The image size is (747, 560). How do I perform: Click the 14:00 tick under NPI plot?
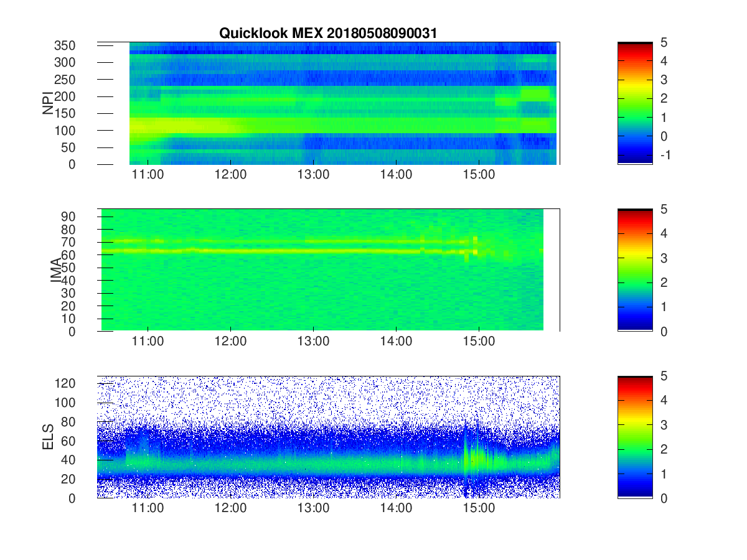click(396, 175)
